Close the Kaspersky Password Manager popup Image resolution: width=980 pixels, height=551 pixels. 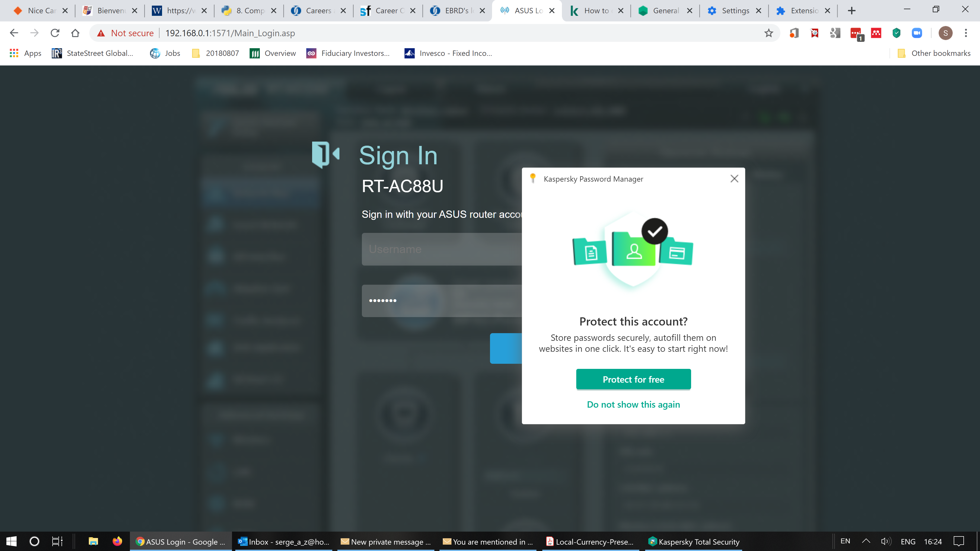[734, 179]
